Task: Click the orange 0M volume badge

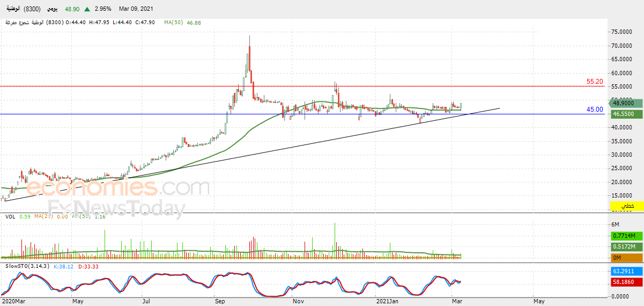Action: [626, 258]
